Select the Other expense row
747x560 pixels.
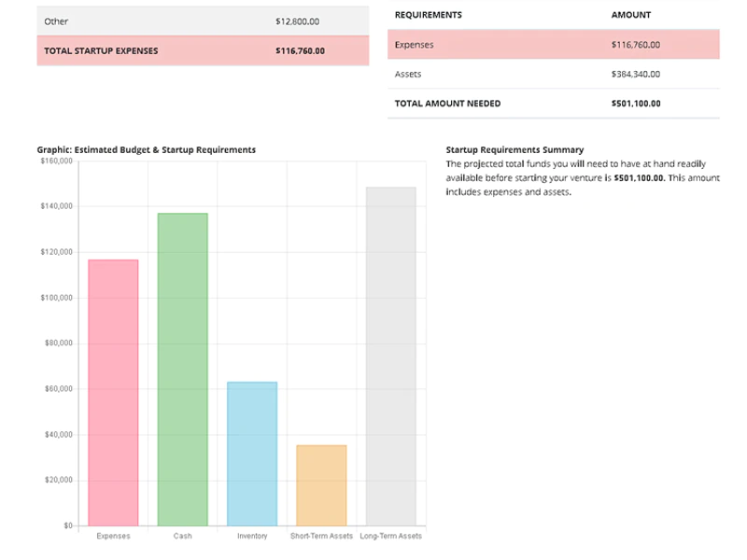click(x=203, y=21)
